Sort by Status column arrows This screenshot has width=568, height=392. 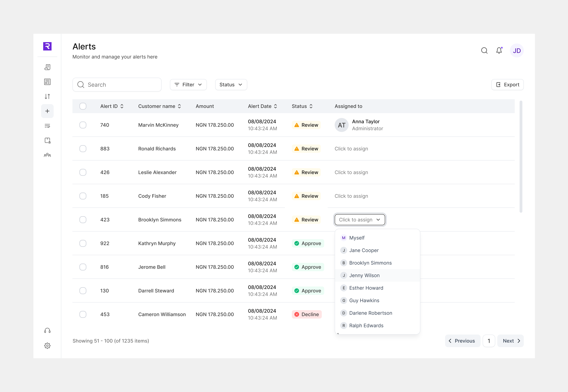[x=311, y=106]
